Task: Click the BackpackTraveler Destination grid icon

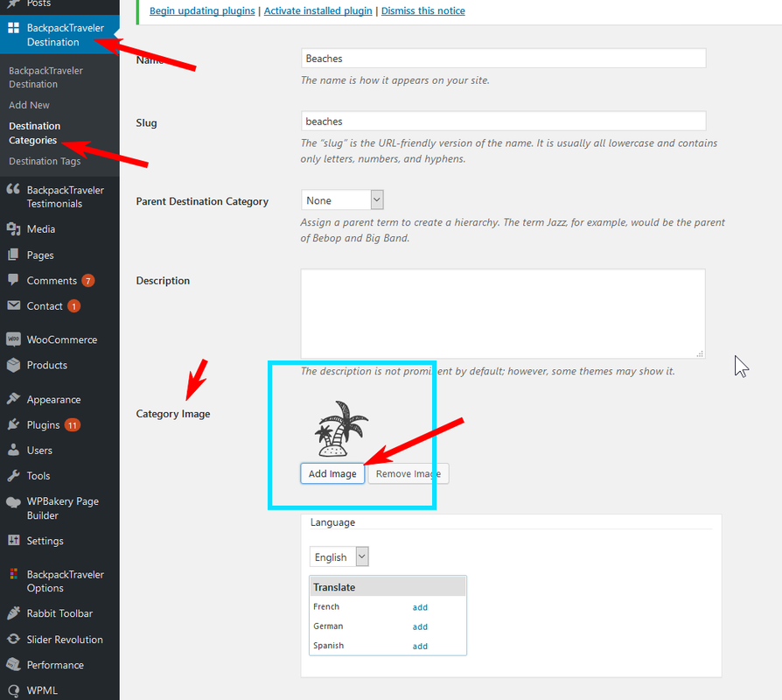Action: [13, 28]
